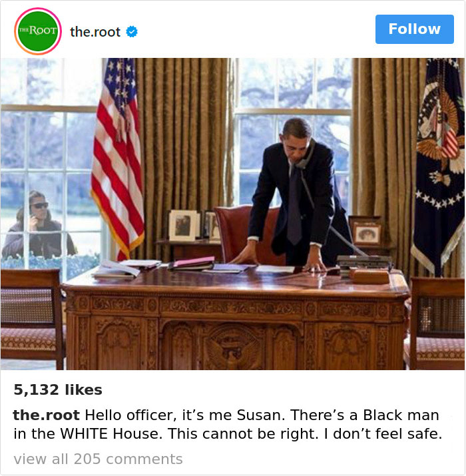466x476 pixels.
Task: Open The Root profile avatar
Action: pyautogui.click(x=38, y=31)
